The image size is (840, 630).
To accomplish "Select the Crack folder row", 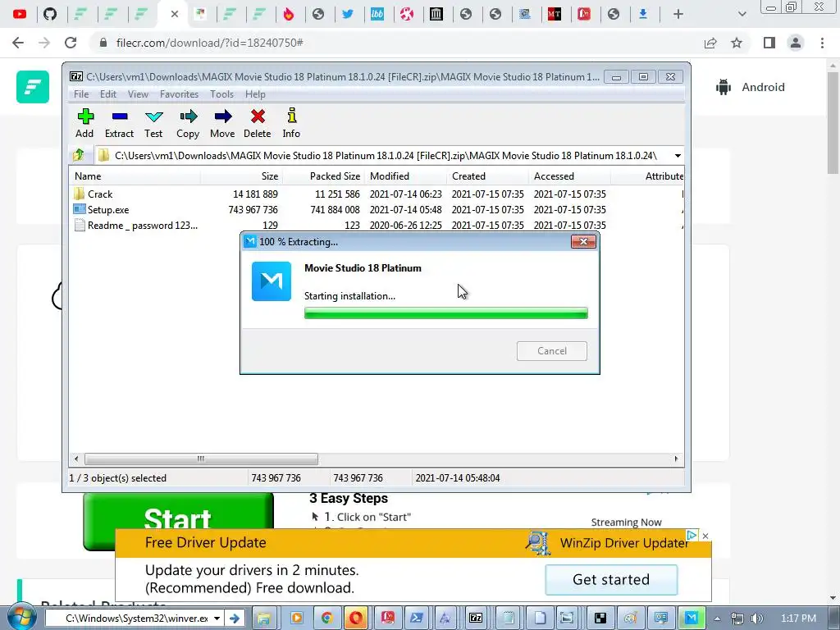I will coord(375,194).
